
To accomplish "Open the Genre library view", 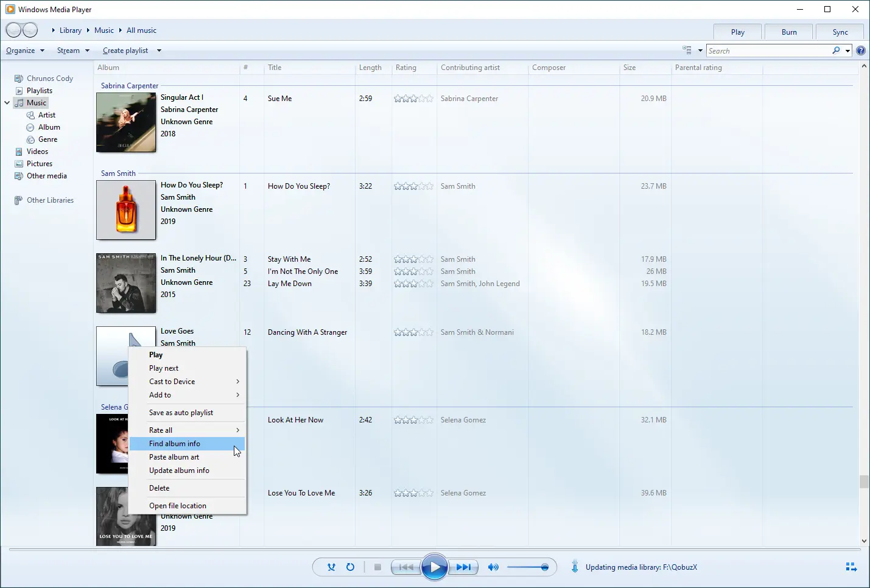I will click(x=47, y=139).
